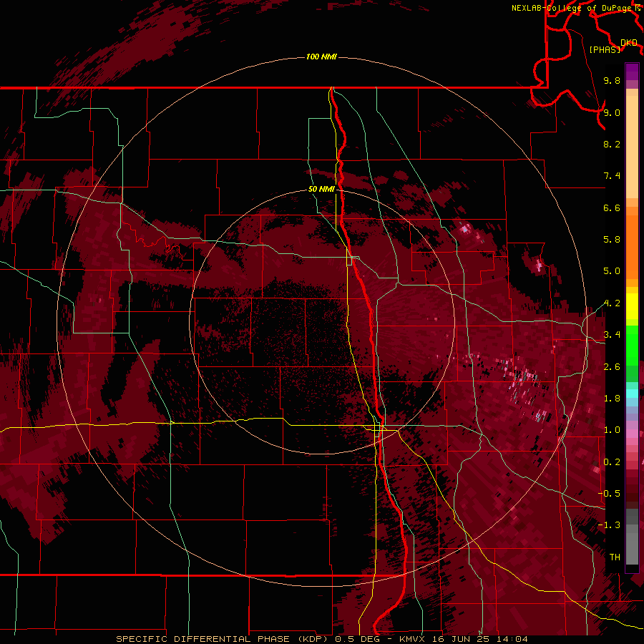The image size is (644, 644).
Task: Click the DKD product label
Action: [x=629, y=43]
